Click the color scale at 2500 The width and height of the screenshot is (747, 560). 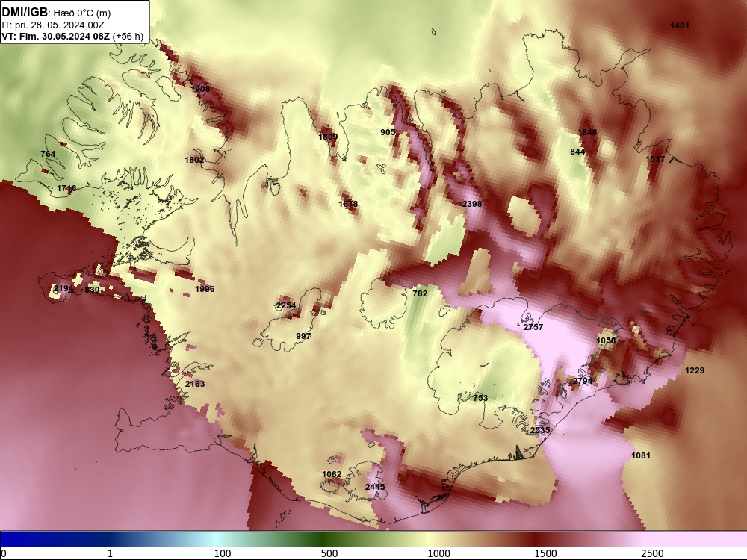[652, 553]
